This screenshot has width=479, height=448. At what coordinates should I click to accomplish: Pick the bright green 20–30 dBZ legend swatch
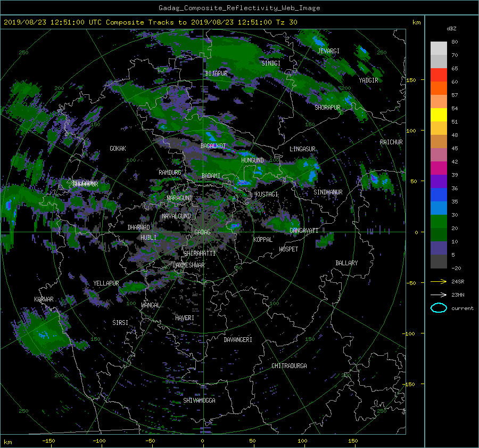[439, 221]
